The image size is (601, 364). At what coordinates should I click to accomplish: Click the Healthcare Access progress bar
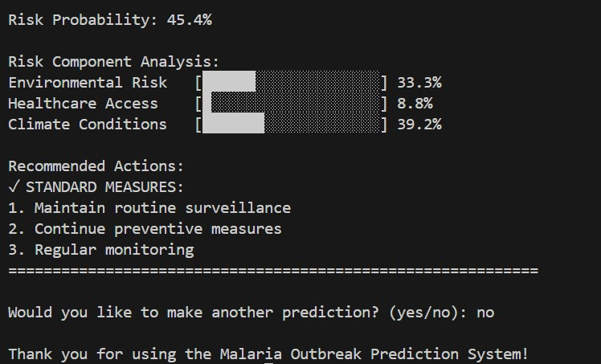coord(291,104)
